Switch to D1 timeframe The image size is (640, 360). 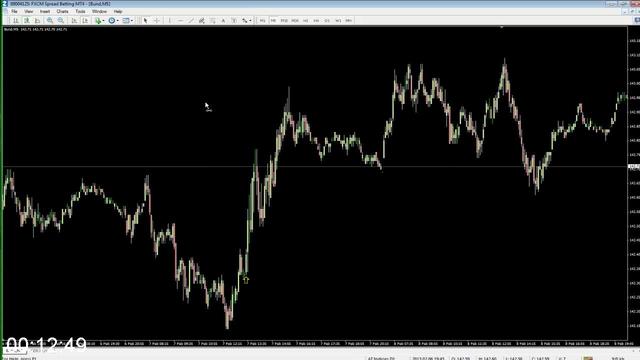[327, 20]
